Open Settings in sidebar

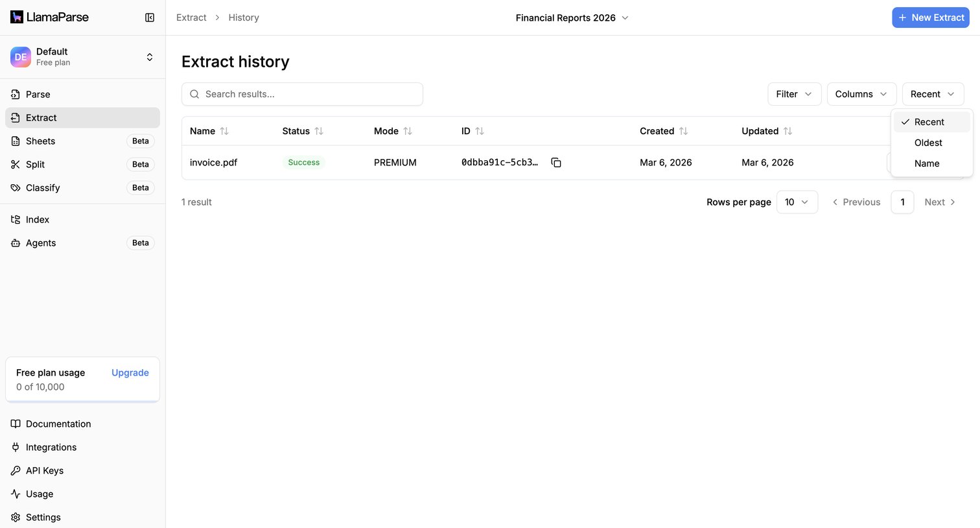[82, 517]
